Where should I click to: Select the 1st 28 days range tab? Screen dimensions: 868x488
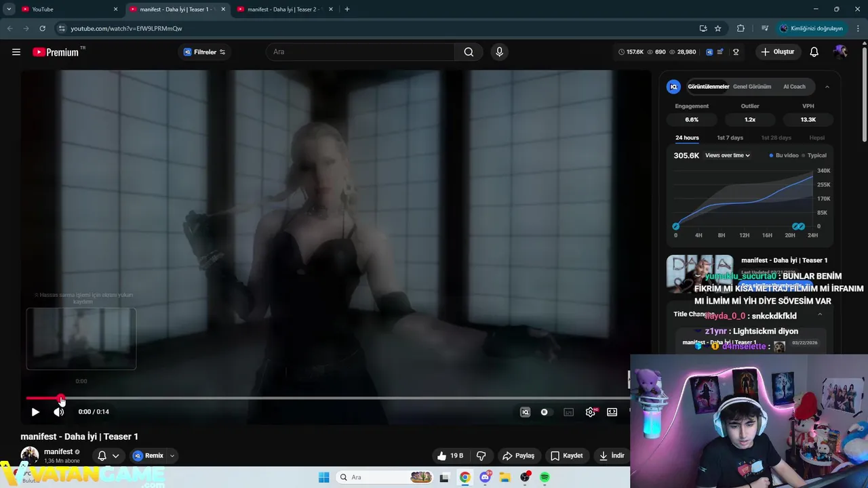pyautogui.click(x=776, y=138)
